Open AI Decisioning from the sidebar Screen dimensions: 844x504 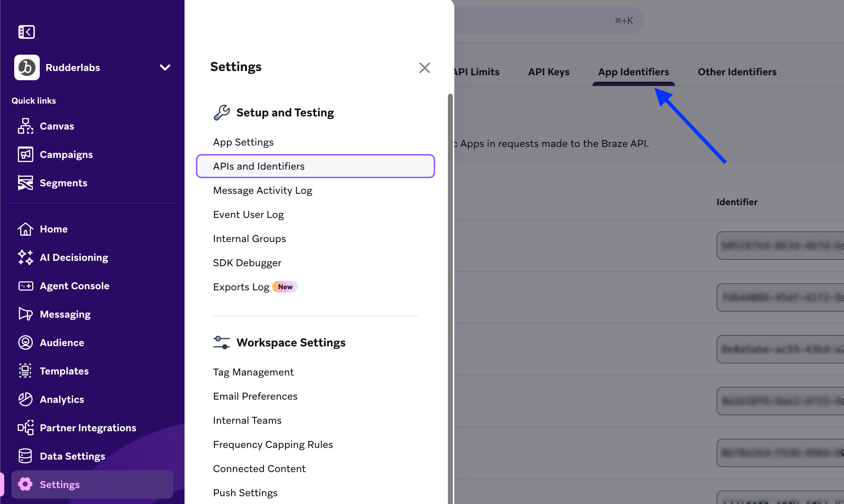pyautogui.click(x=25, y=257)
